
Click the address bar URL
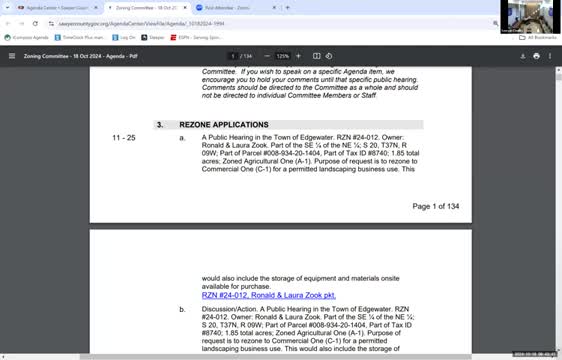tap(142, 24)
